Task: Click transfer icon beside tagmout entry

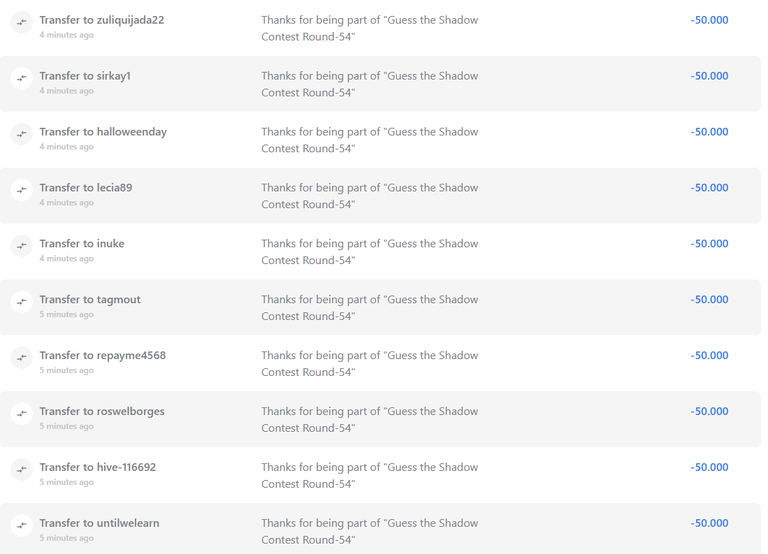Action: pyautogui.click(x=22, y=301)
